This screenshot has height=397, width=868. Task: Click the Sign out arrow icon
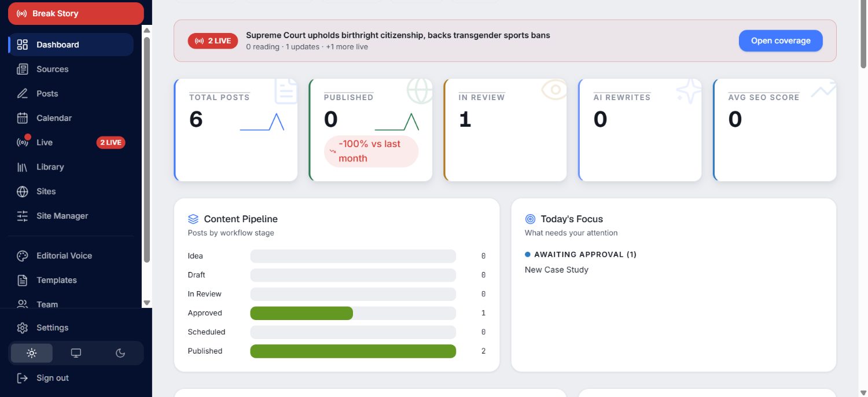point(23,378)
